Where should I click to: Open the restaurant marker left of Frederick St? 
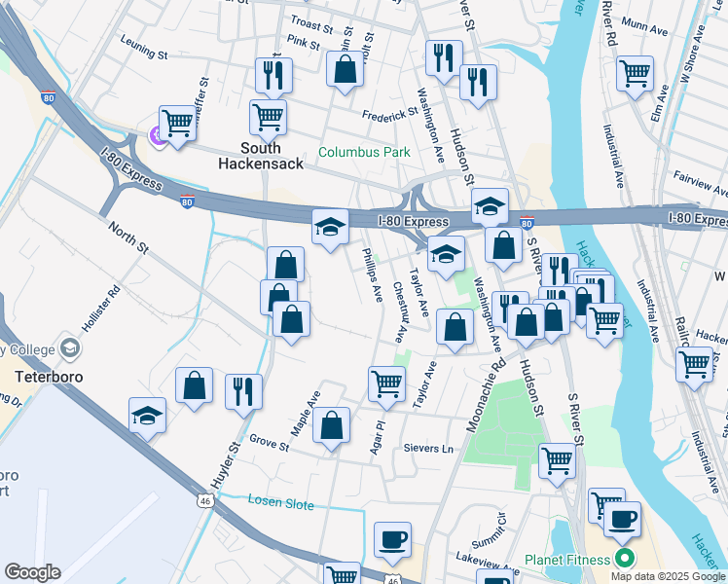click(273, 76)
